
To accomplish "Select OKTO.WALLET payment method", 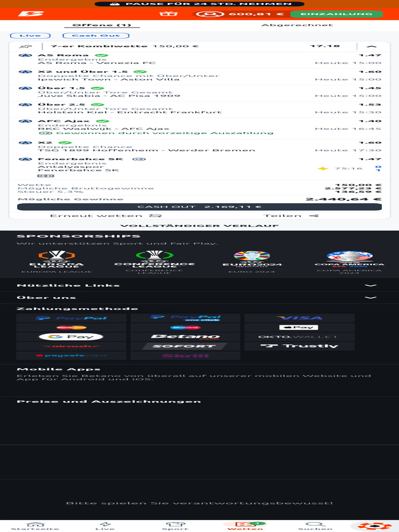I will tap(299, 337).
